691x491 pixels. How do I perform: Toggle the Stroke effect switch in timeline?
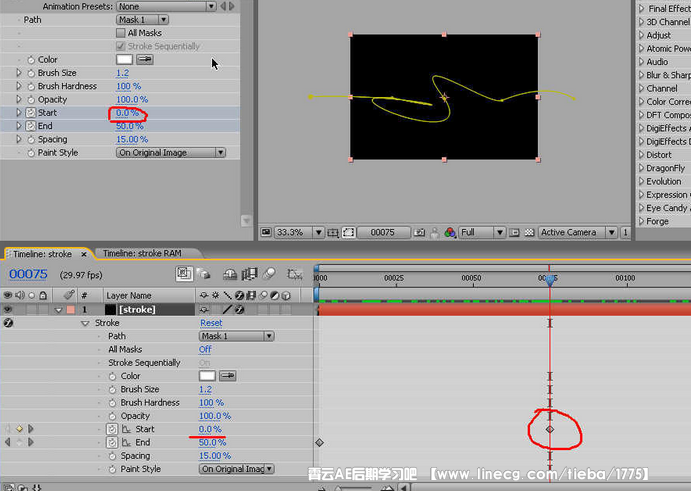(x=8, y=323)
